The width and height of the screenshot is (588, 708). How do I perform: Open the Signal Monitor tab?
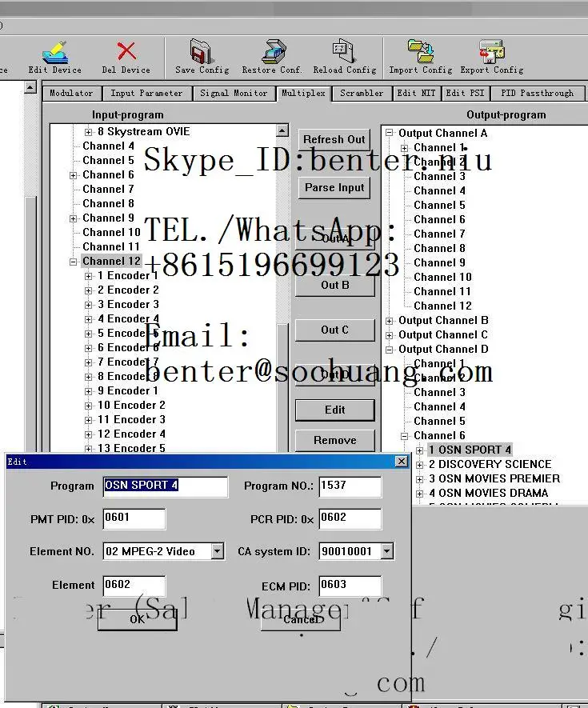(234, 94)
